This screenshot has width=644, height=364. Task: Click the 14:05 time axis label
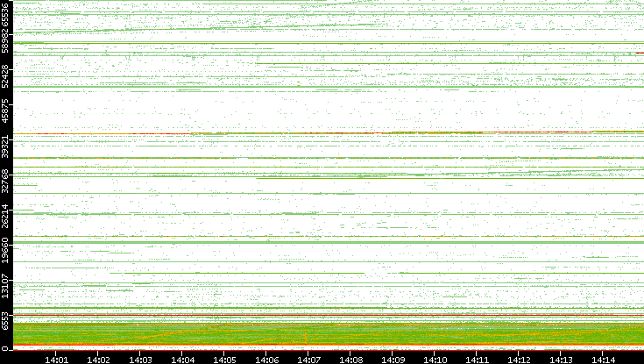(x=224, y=360)
